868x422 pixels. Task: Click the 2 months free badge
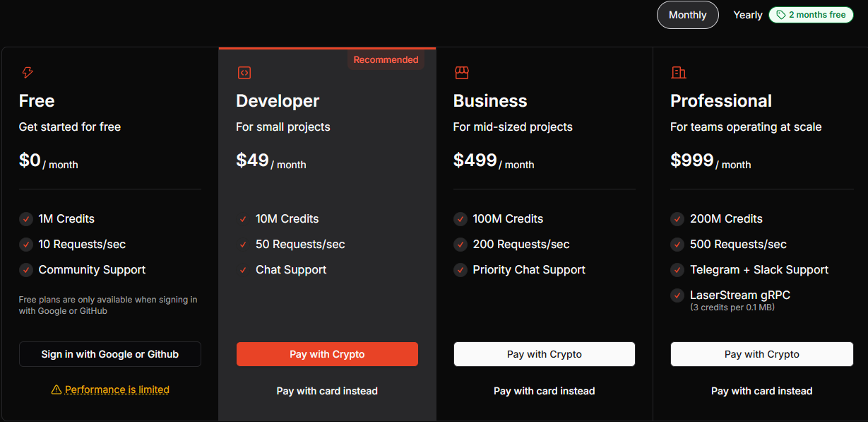pyautogui.click(x=811, y=15)
